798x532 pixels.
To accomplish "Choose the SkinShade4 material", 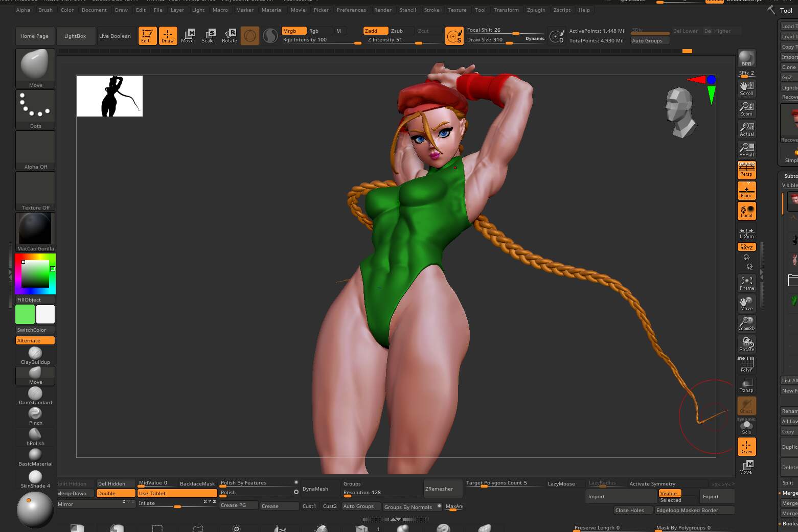I will click(35, 479).
